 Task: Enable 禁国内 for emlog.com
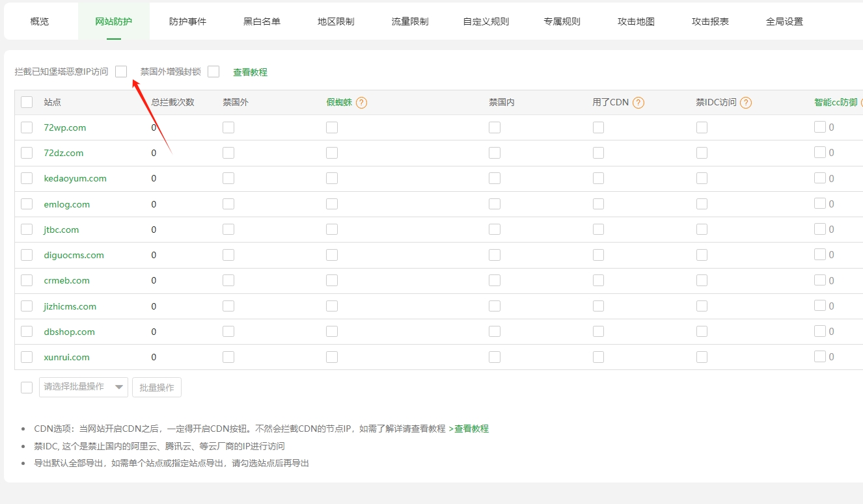pos(495,204)
